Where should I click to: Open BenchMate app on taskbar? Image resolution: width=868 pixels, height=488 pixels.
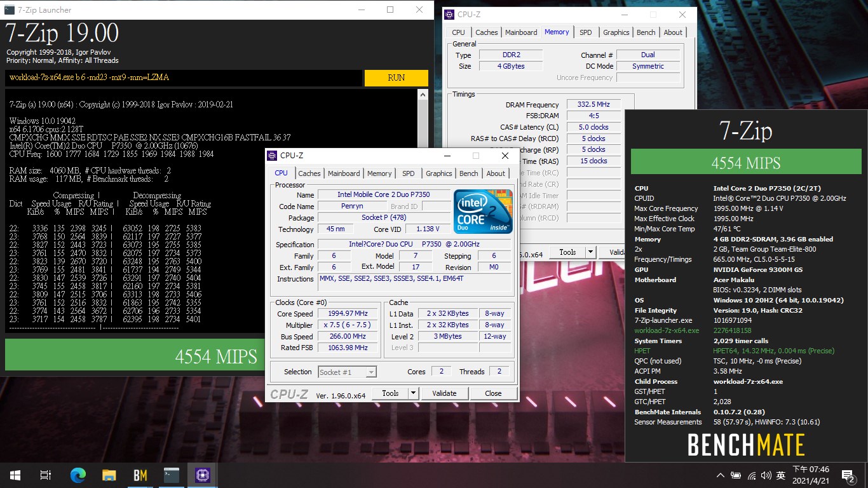140,475
